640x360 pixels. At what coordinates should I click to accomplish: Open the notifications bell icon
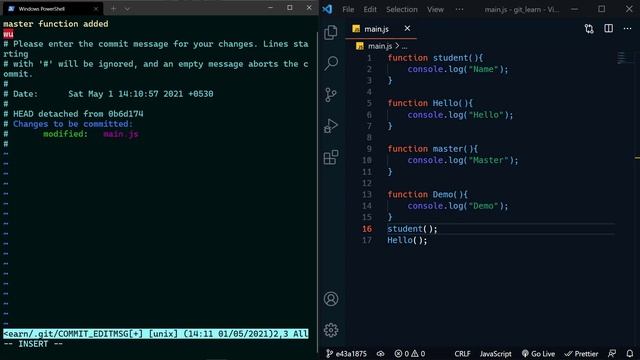(630, 354)
